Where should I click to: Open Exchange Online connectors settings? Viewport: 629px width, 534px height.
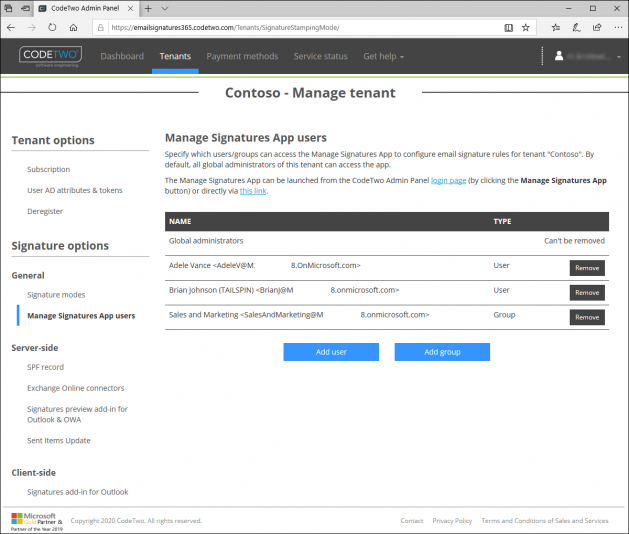(76, 388)
